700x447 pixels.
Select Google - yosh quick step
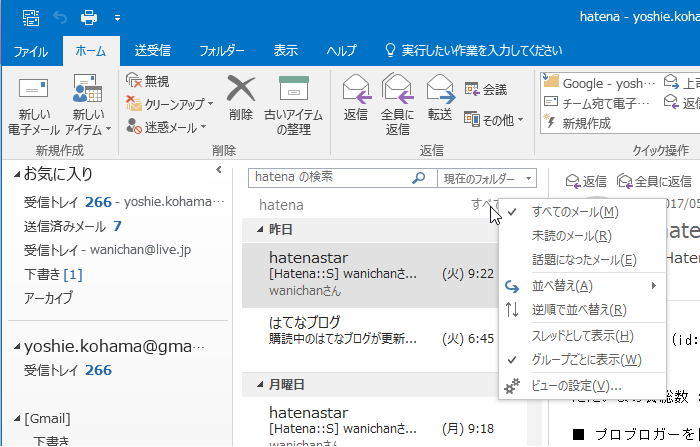(x=599, y=83)
